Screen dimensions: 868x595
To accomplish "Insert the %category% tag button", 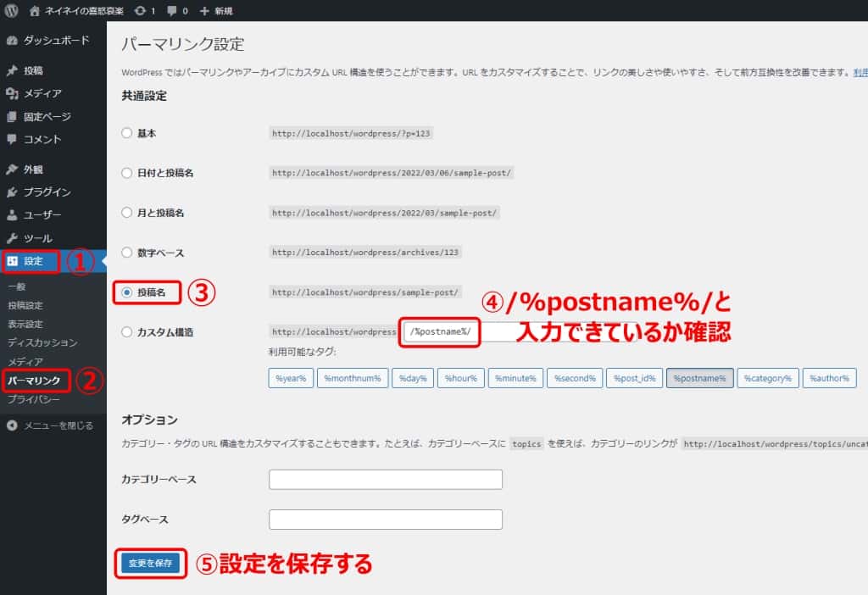I will pyautogui.click(x=768, y=379).
